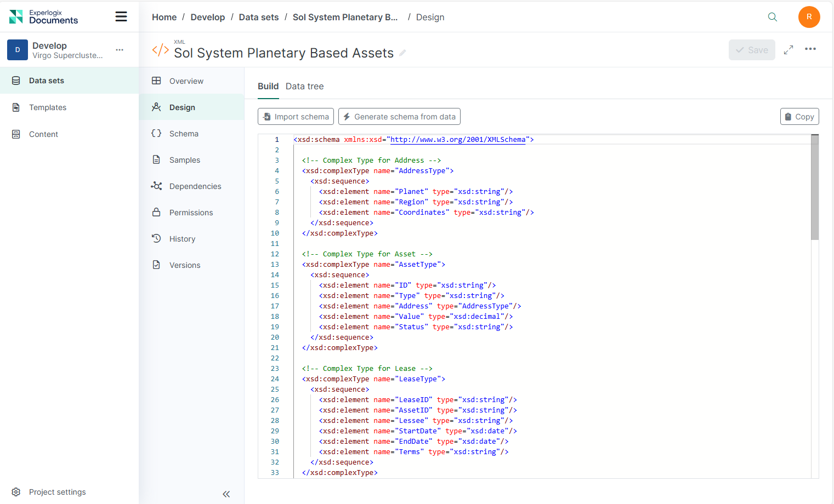Click the Templates document icon
The height and width of the screenshot is (504, 834).
16,107
